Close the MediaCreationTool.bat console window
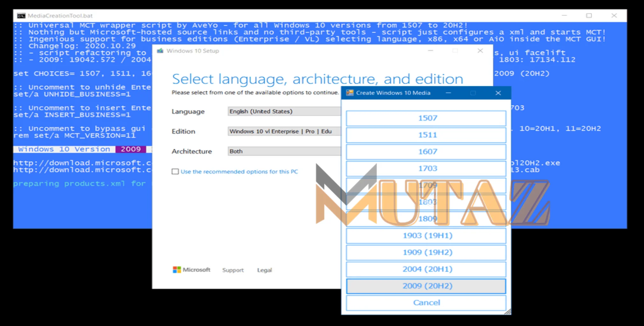This screenshot has height=326, width=644. coord(614,16)
